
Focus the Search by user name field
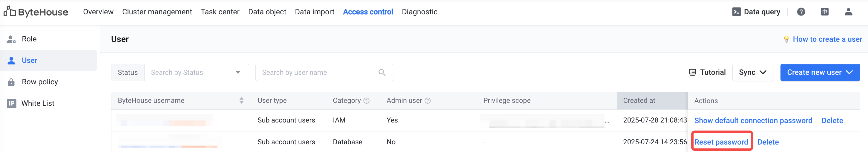[x=324, y=72]
